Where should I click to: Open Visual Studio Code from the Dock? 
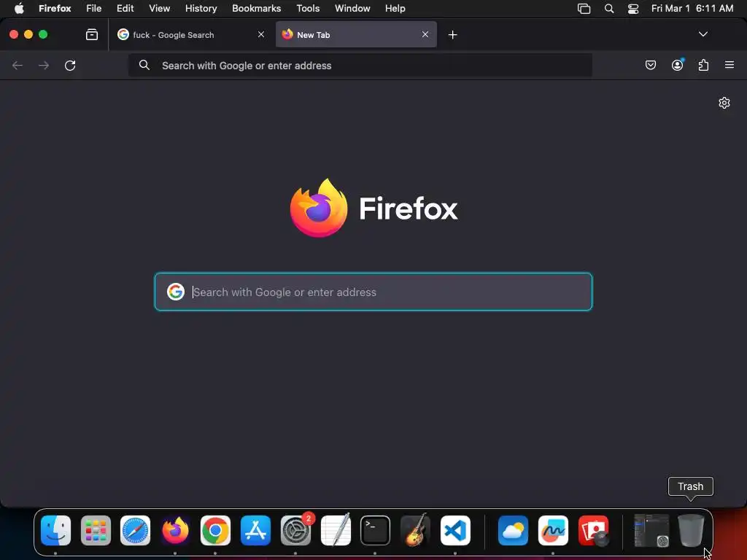[x=455, y=530]
